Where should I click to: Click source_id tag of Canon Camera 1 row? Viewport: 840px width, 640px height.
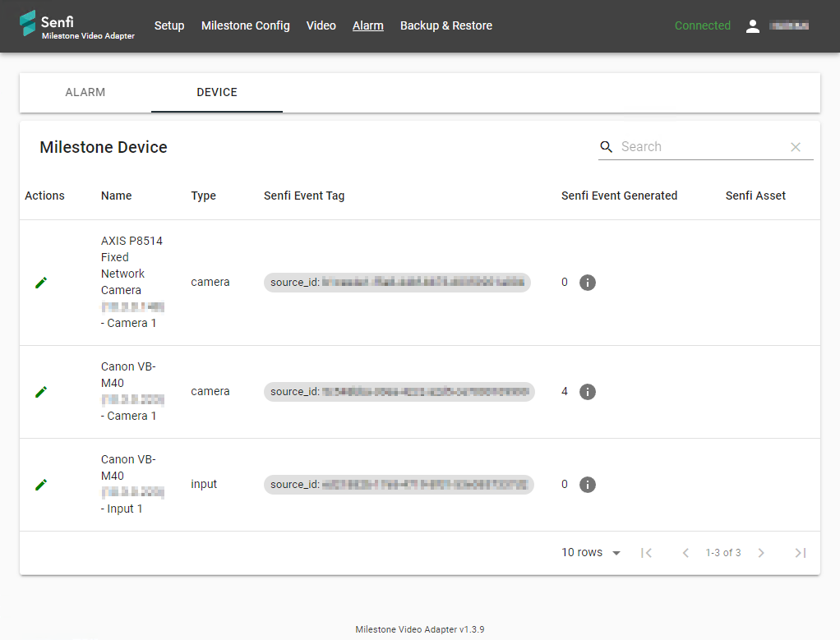(x=399, y=392)
